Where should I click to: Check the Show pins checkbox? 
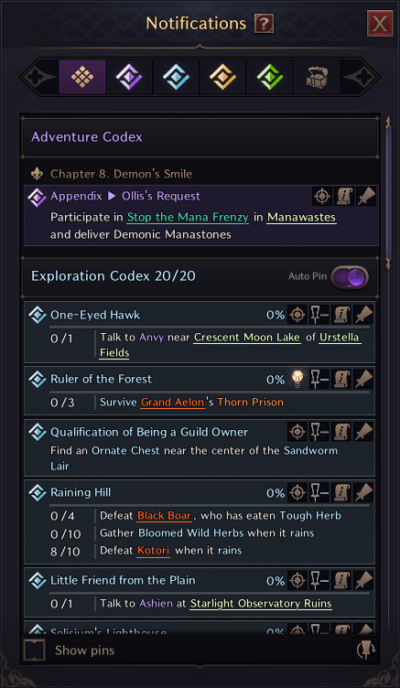point(34,650)
